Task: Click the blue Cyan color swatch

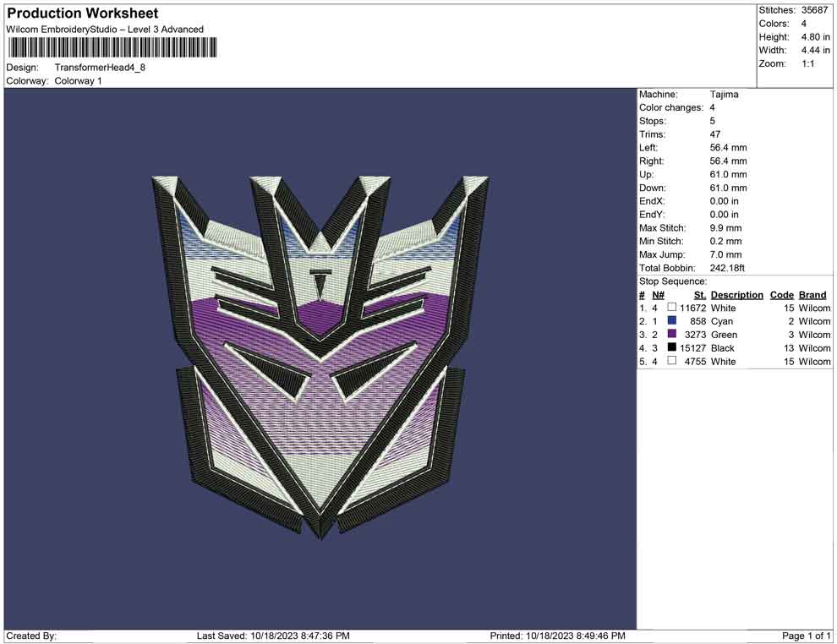Action: [x=672, y=320]
